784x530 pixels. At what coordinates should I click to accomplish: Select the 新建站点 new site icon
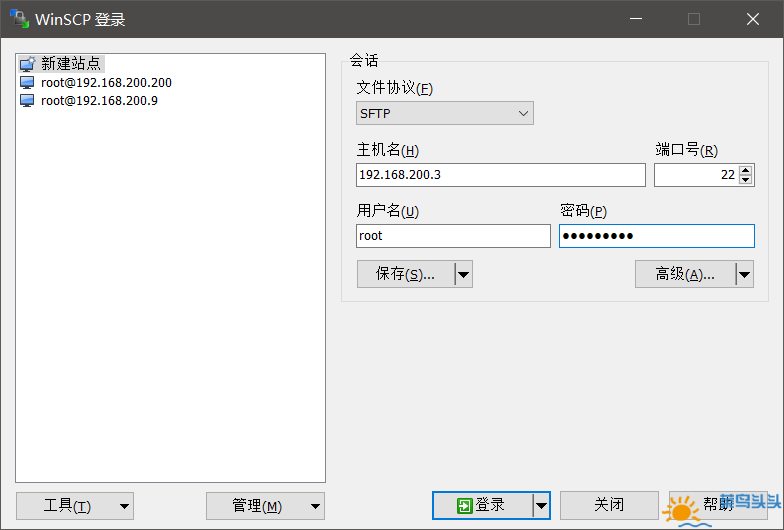27,64
